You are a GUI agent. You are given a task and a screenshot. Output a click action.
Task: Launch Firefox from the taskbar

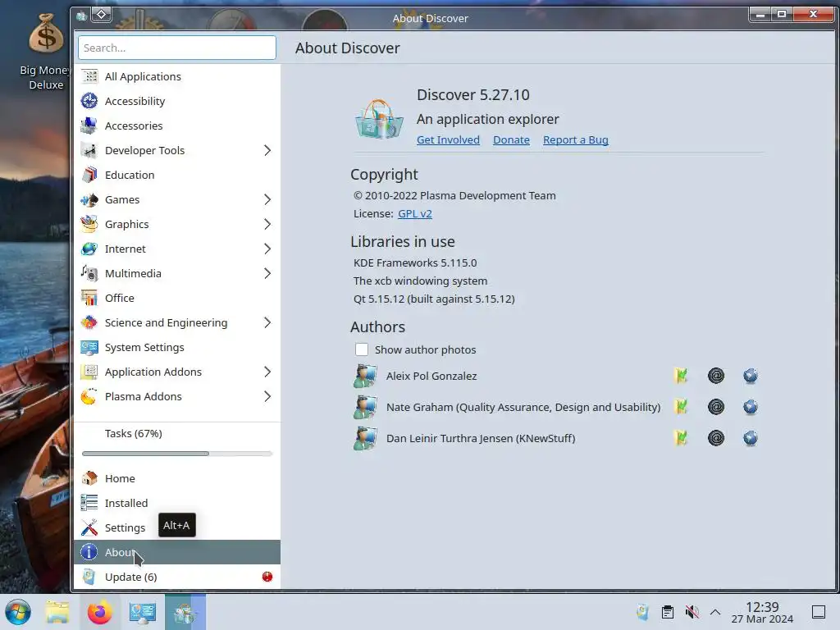click(x=99, y=612)
